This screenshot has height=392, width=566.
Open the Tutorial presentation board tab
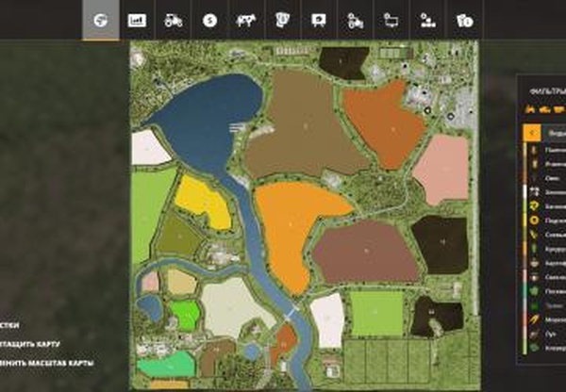[319, 21]
